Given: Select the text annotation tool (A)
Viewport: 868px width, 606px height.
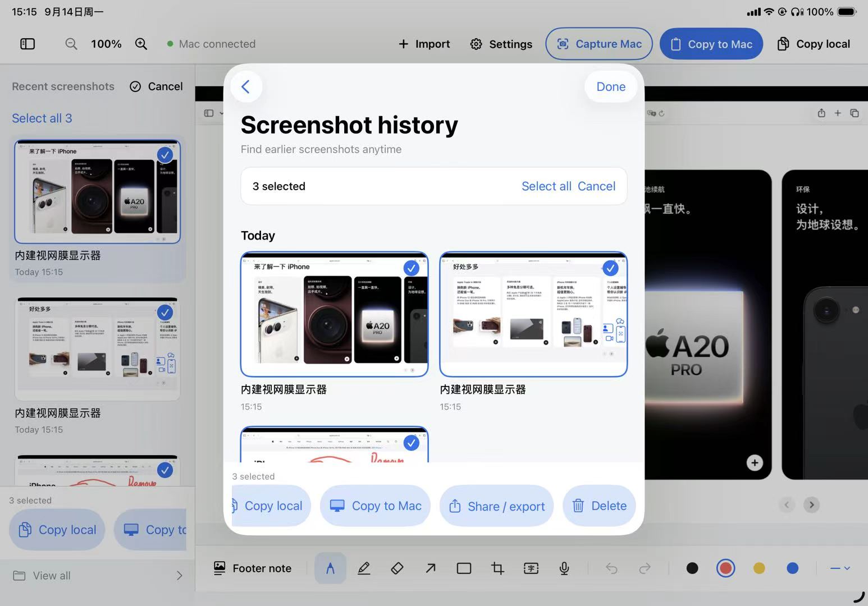Looking at the screenshot, I should pyautogui.click(x=330, y=568).
